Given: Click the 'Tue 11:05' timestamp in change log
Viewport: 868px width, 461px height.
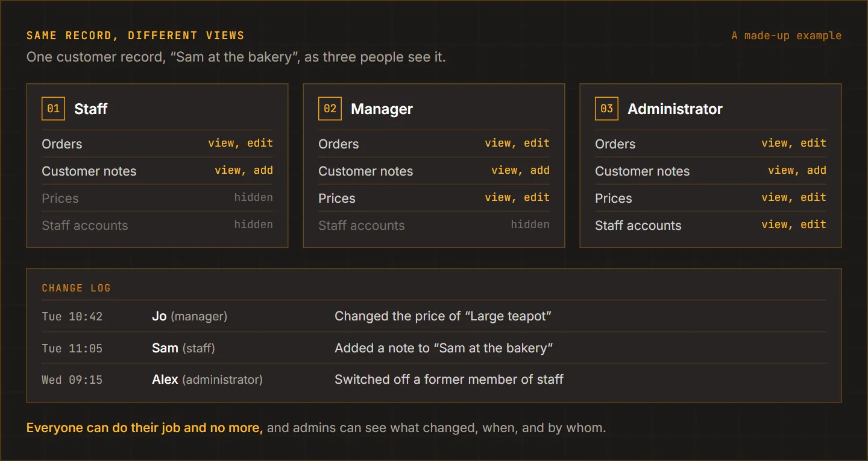Looking at the screenshot, I should 72,348.
